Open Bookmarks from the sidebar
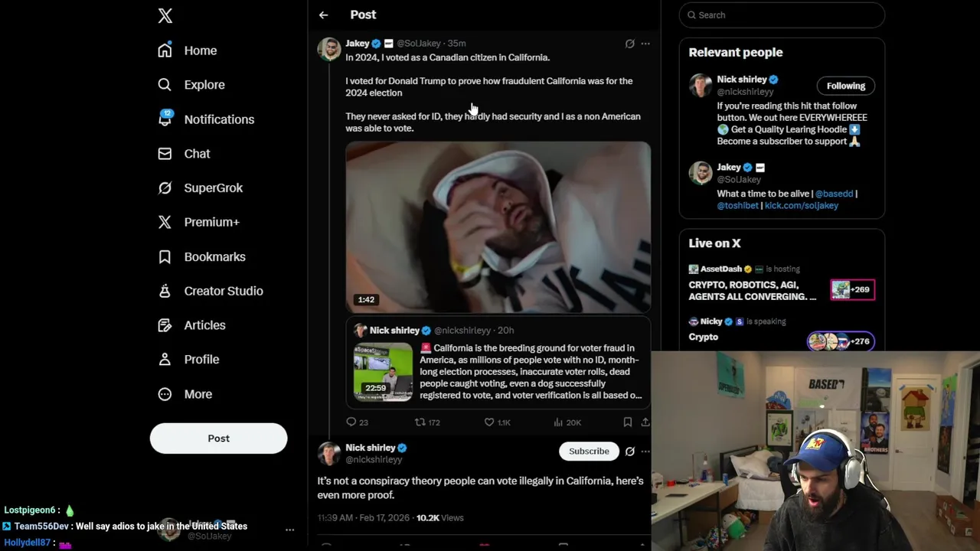The height and width of the screenshot is (551, 980). (201, 256)
